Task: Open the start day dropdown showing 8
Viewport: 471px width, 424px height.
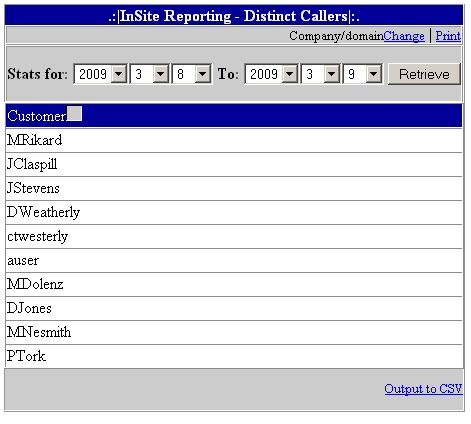Action: tap(192, 74)
